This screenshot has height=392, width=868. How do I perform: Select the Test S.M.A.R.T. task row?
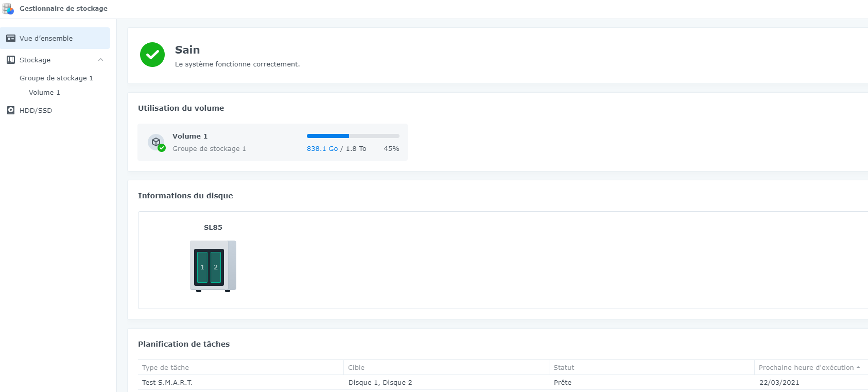click(167, 382)
